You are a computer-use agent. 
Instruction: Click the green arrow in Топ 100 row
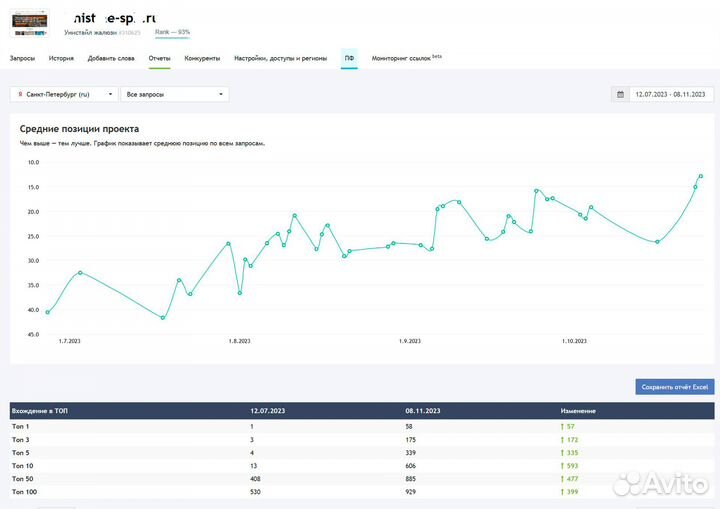[x=563, y=491]
